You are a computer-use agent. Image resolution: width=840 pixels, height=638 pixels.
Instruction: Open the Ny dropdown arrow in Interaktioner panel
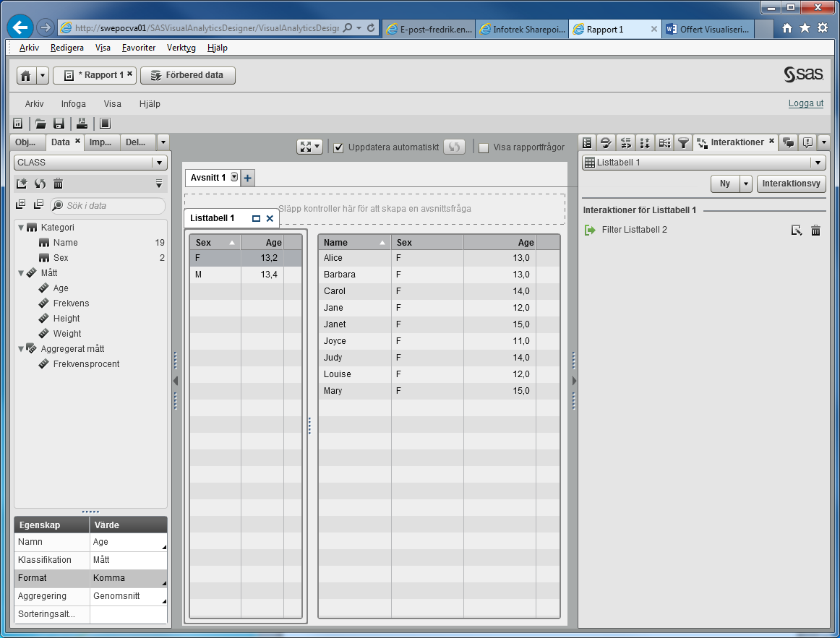point(745,184)
